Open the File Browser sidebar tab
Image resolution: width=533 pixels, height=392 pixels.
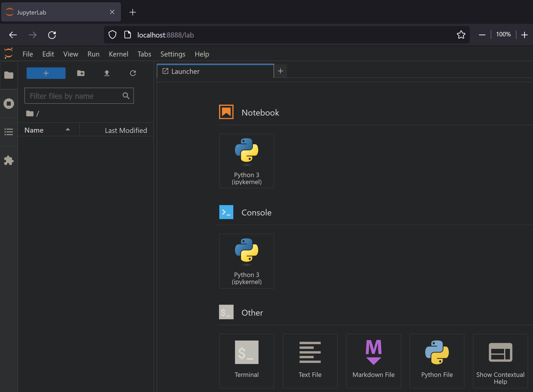9,75
